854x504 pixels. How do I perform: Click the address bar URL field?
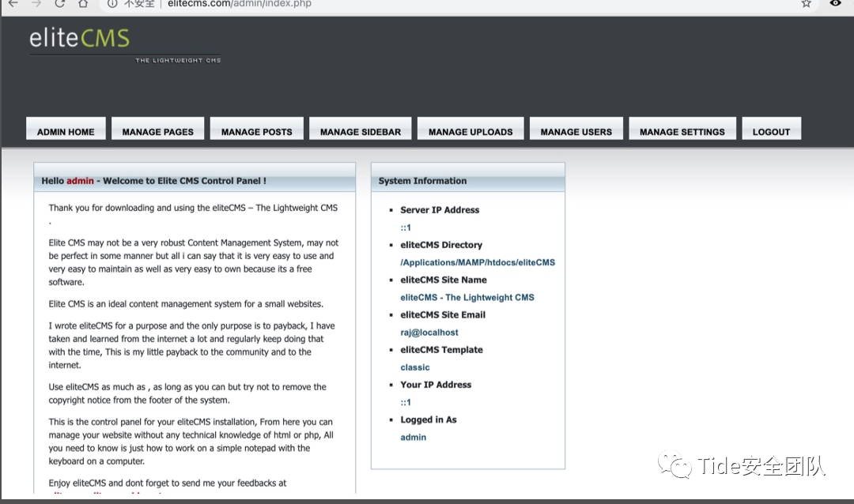[x=458, y=4]
